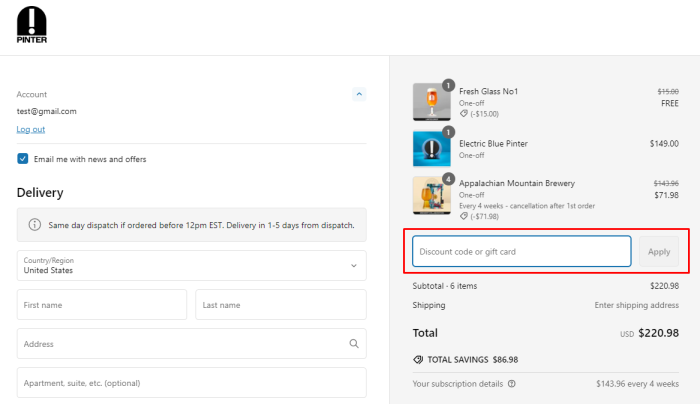Click the Address input field
Screen dimensions: 700x404
click(192, 344)
